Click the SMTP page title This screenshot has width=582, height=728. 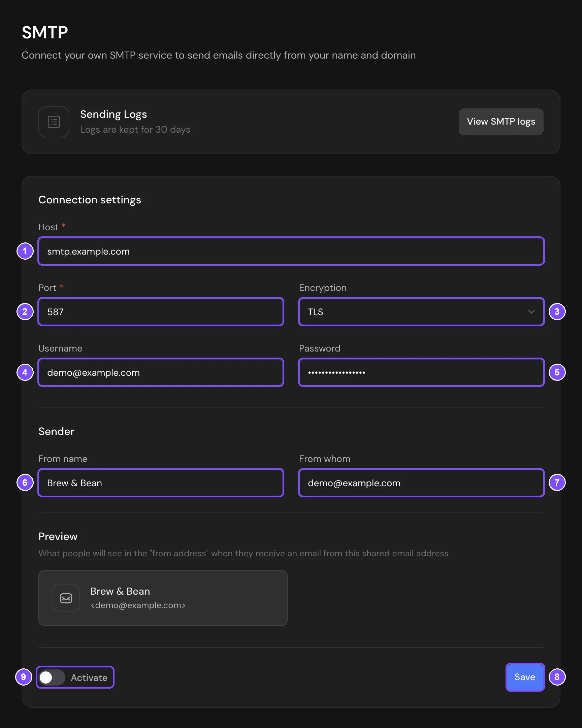point(45,33)
